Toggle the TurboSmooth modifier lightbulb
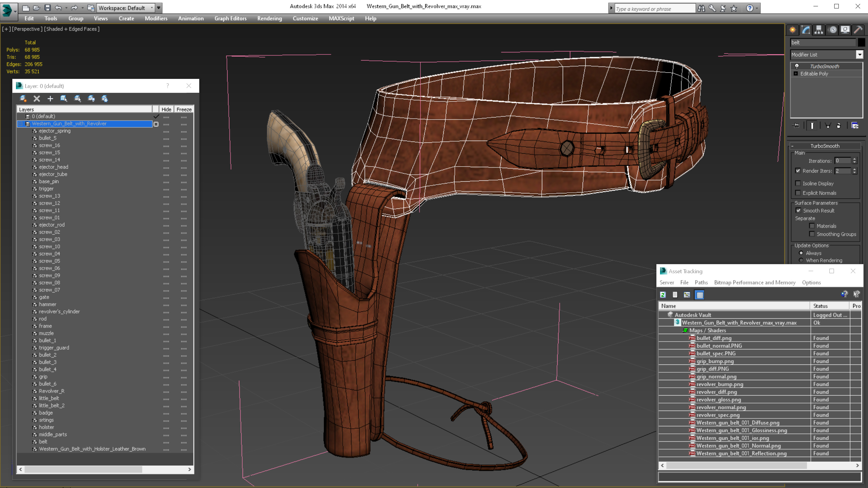The width and height of the screenshot is (868, 488). (x=797, y=66)
